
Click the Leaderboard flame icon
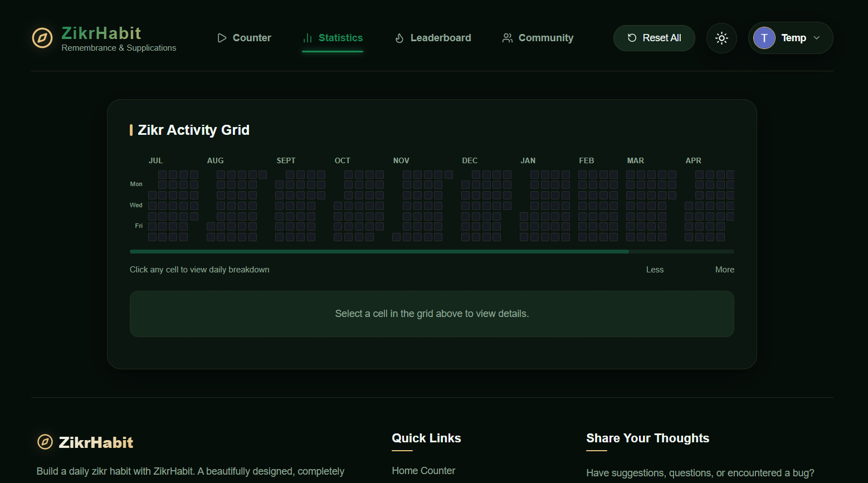(x=399, y=38)
